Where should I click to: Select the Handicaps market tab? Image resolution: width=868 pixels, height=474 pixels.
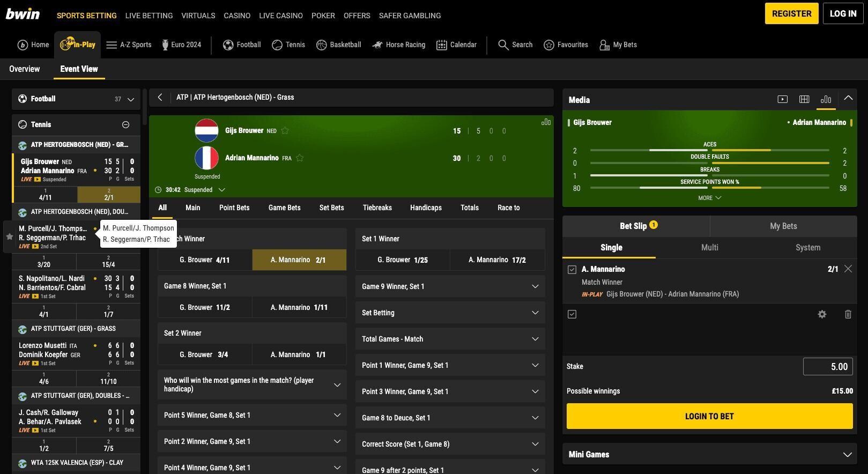[426, 208]
